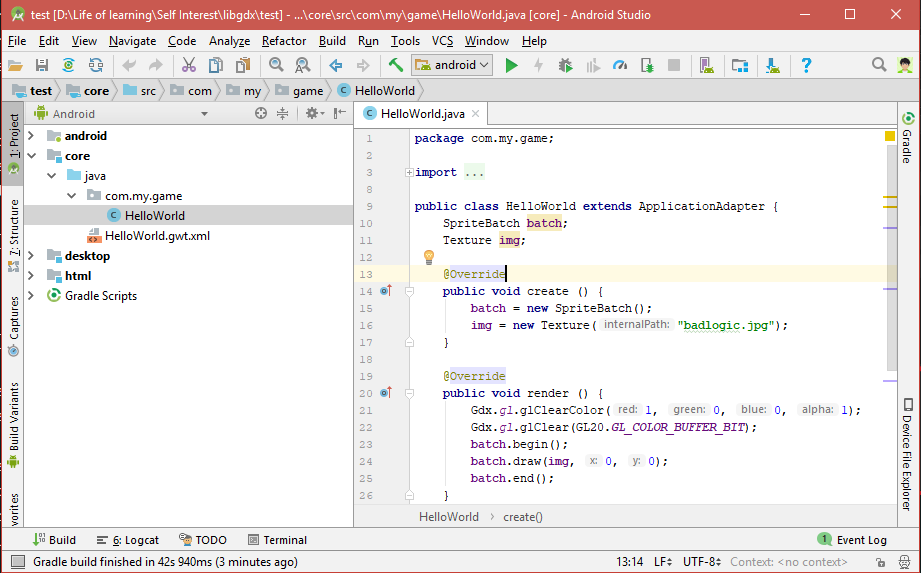Click the yellow inspection indicator square above scrollbar
Screen dimensions: 921x573
(890, 136)
